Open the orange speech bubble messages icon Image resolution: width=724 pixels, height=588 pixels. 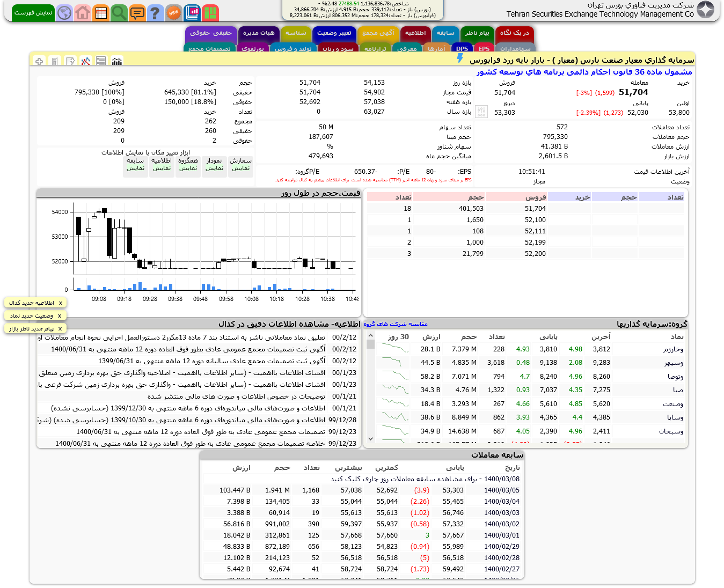click(x=137, y=12)
